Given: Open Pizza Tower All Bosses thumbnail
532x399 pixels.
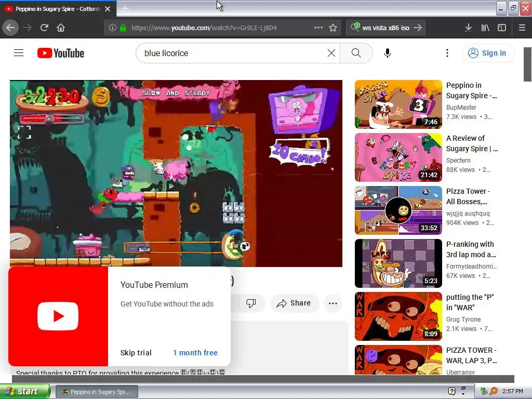Looking at the screenshot, I should coord(398,210).
